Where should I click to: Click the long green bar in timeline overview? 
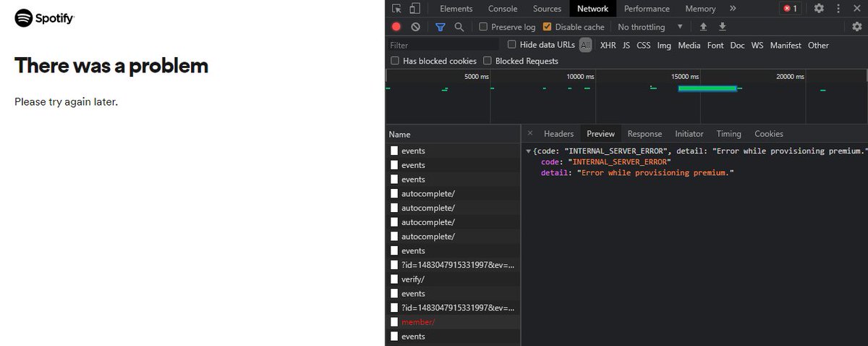(707, 88)
